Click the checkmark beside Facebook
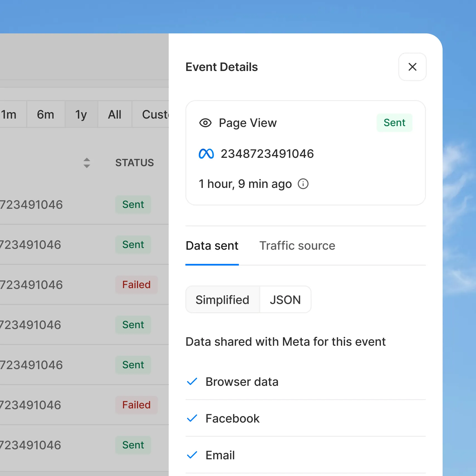 192,418
